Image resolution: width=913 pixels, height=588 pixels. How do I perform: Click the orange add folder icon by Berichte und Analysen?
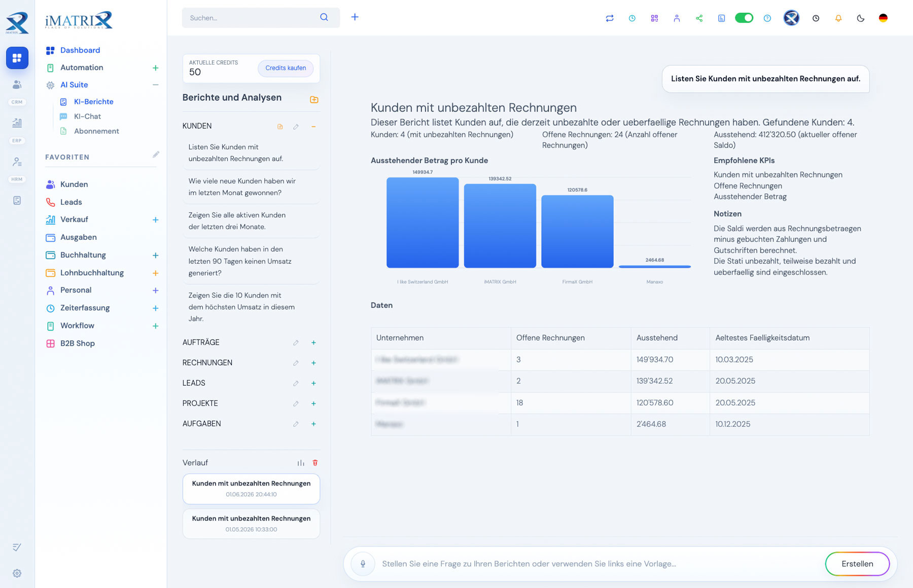coord(314,99)
